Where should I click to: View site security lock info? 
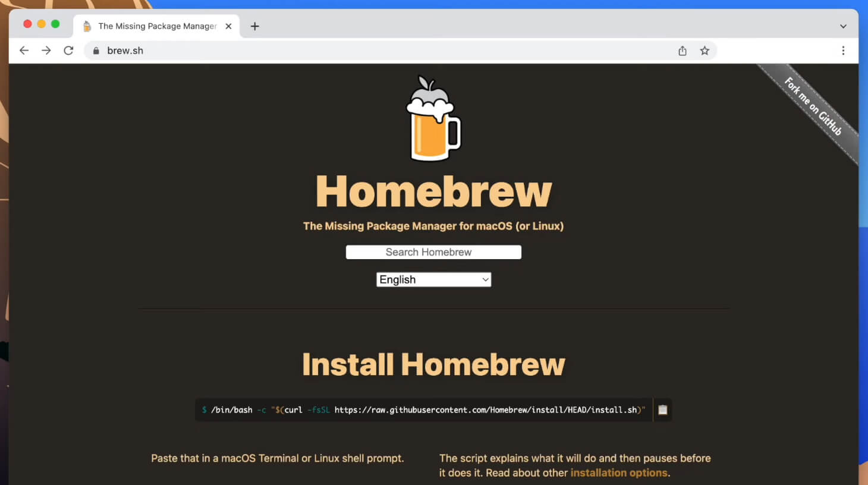(x=96, y=51)
